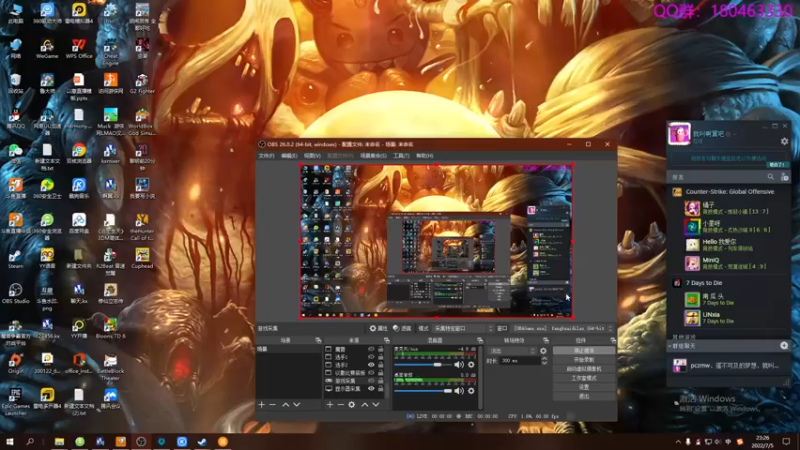Image resolution: width=800 pixels, height=450 pixels.
Task: Remove the selected source with minus icon
Action: (x=340, y=405)
